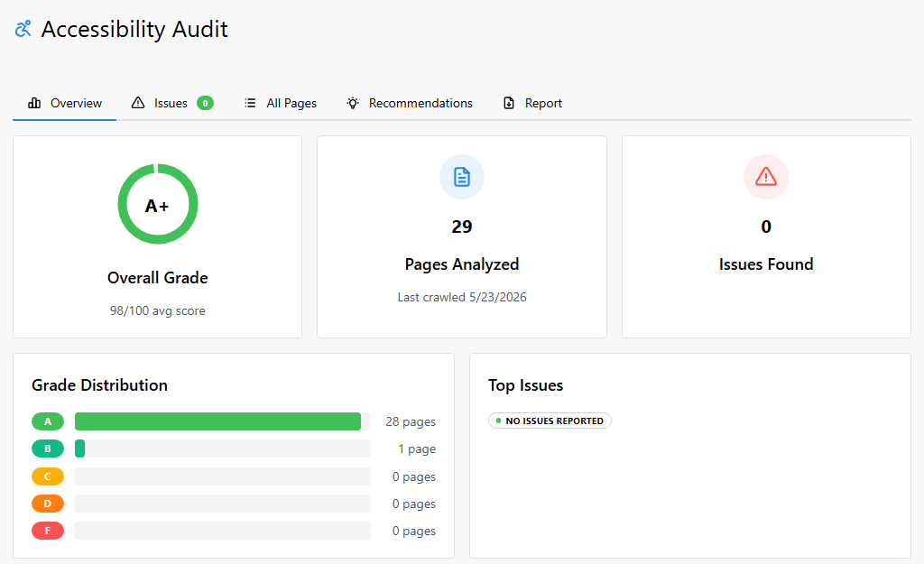Click the Accessibility Audit heading
This screenshot has width=924, height=564.
coord(134,29)
